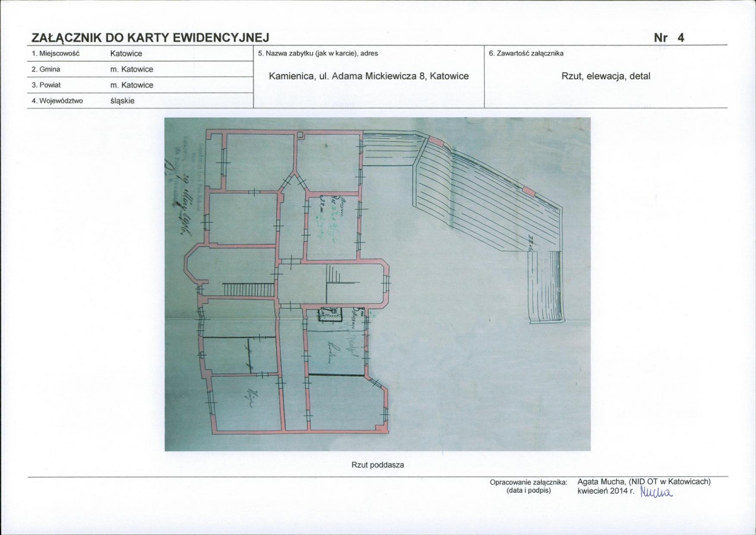Select the Gmina field m. Katowice
This screenshot has height=535, width=756.
pyautogui.click(x=132, y=69)
